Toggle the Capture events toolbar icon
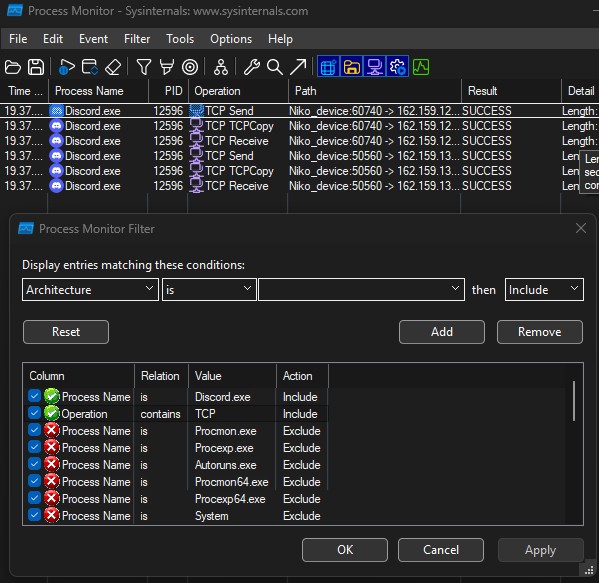The height and width of the screenshot is (583, 599). pos(66,67)
